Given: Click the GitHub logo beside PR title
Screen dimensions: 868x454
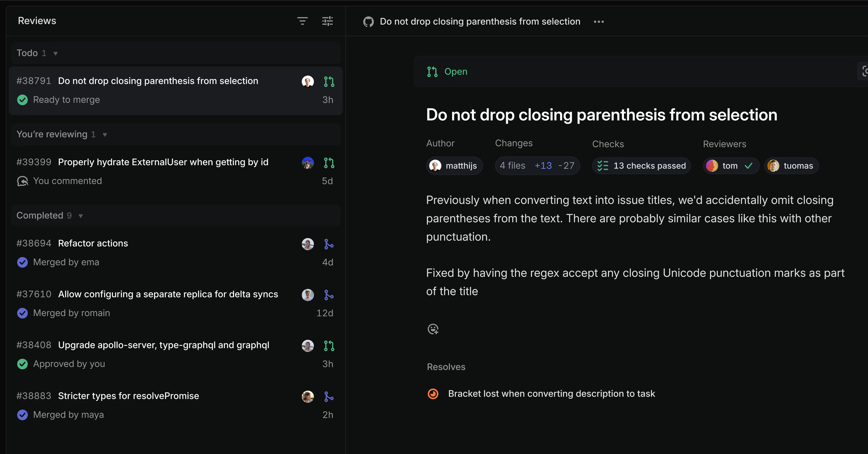Looking at the screenshot, I should point(368,21).
